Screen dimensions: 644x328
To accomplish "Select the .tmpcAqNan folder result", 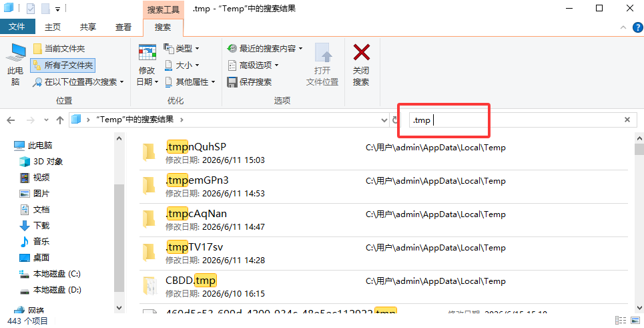I will click(384, 220).
